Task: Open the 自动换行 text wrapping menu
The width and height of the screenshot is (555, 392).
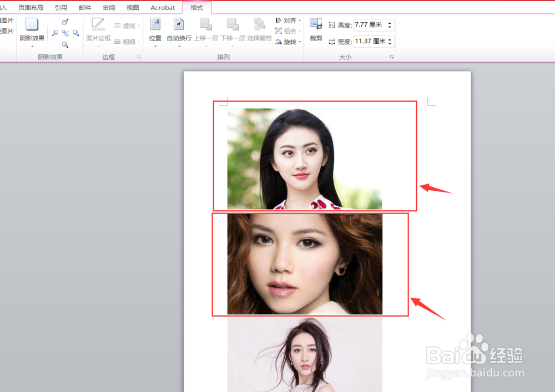Action: [179, 32]
